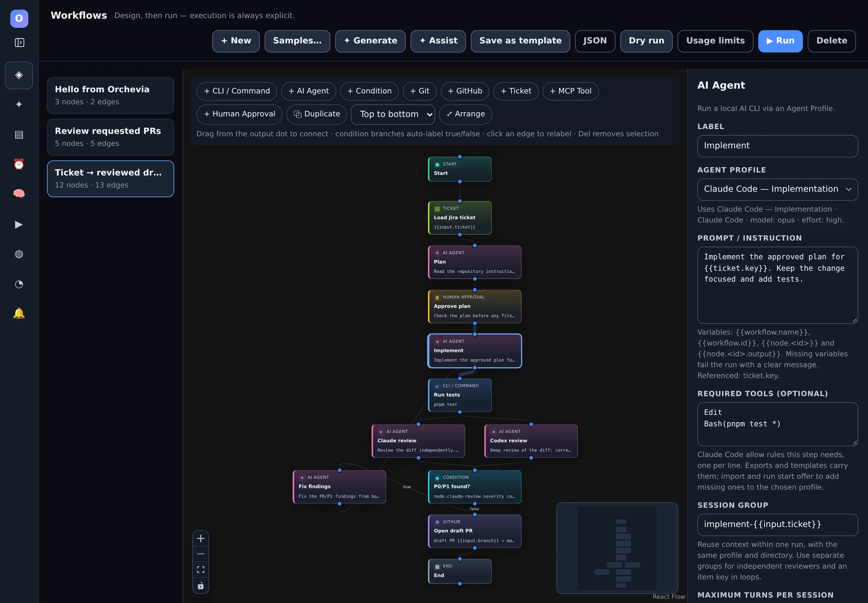Delete the workflow
Screen dimensions: 868x603
coord(831,41)
